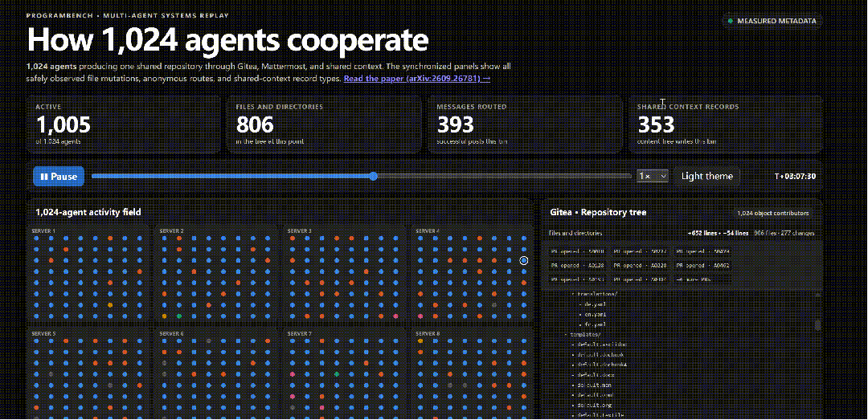Select the ringed agent dot in Server 4

pyautogui.click(x=524, y=260)
